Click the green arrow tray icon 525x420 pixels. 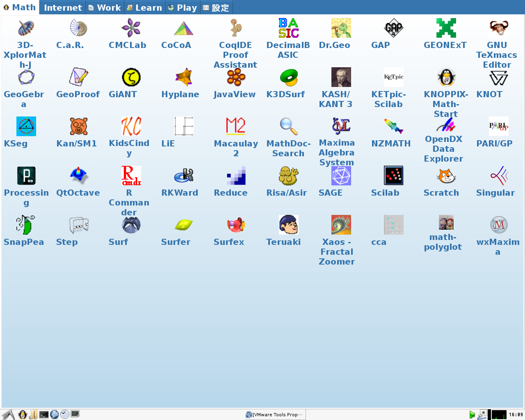coord(472,415)
